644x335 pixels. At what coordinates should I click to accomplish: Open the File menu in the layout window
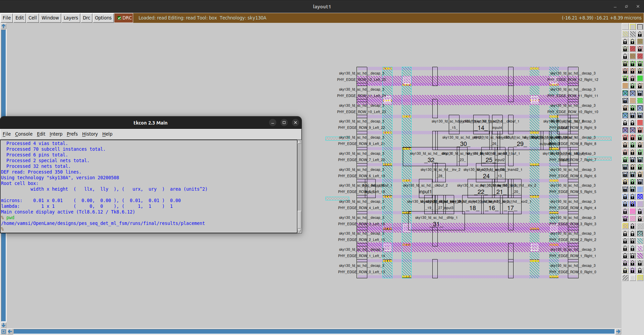click(7, 18)
